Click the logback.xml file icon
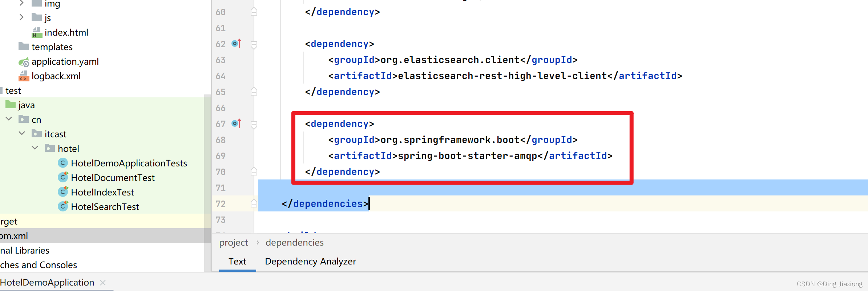Screen dimensions: 868x291 24,76
